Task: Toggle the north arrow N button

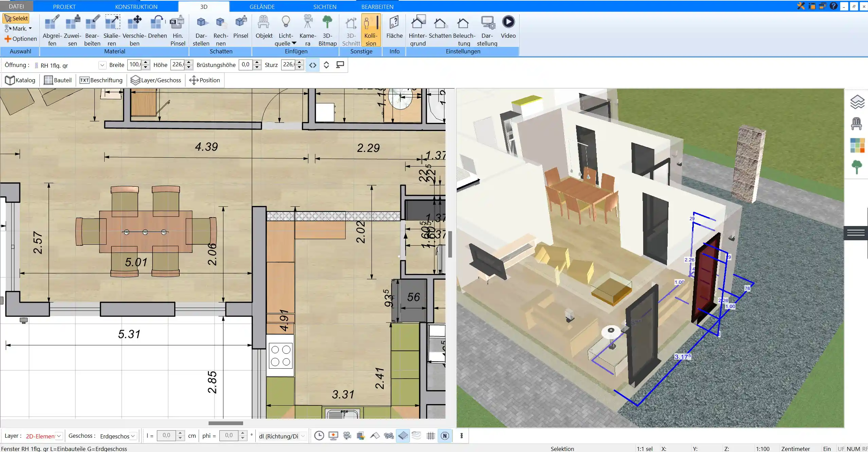Action: [x=445, y=436]
